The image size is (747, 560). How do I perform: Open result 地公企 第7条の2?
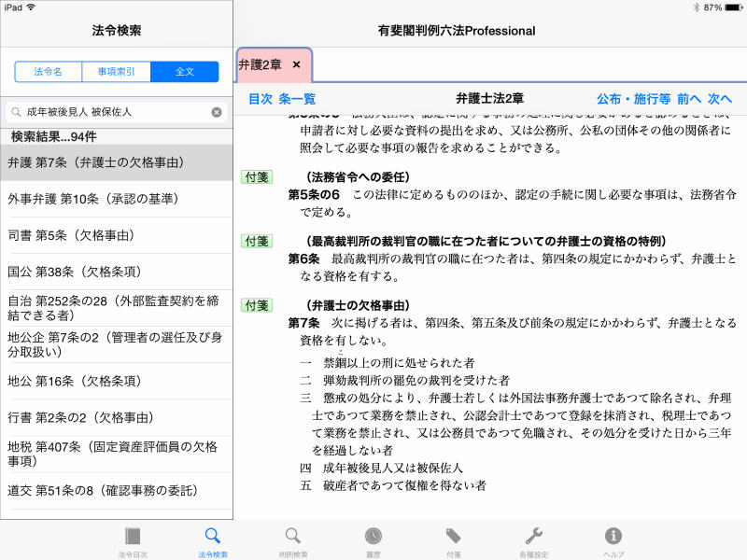116,344
